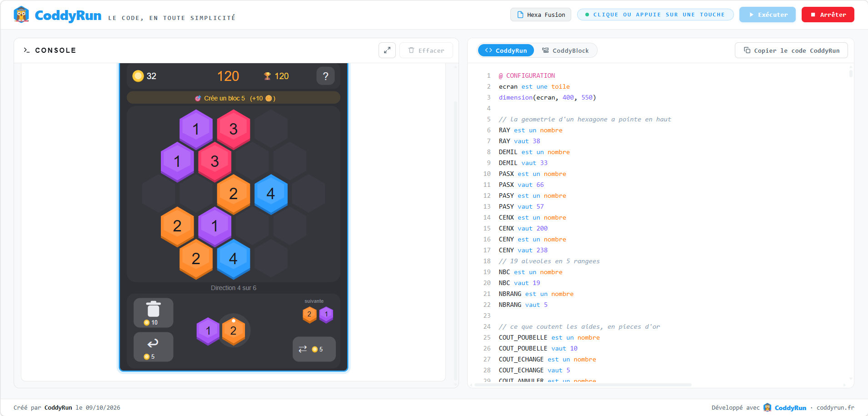This screenshot has width=868, height=416.
Task: Select the orange 2 piece in the tray
Action: pyautogui.click(x=234, y=331)
